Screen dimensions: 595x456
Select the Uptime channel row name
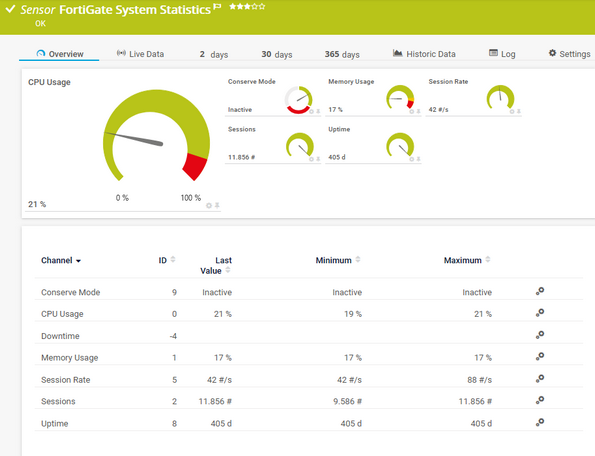(x=55, y=423)
